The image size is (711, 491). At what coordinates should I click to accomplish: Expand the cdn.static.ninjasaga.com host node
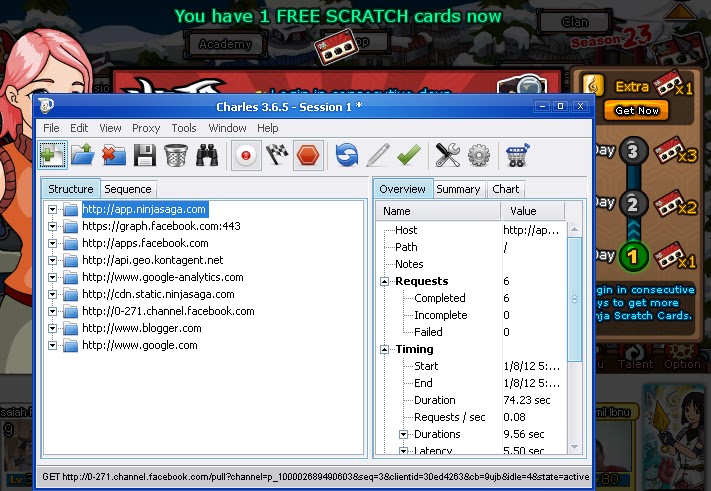tap(53, 294)
